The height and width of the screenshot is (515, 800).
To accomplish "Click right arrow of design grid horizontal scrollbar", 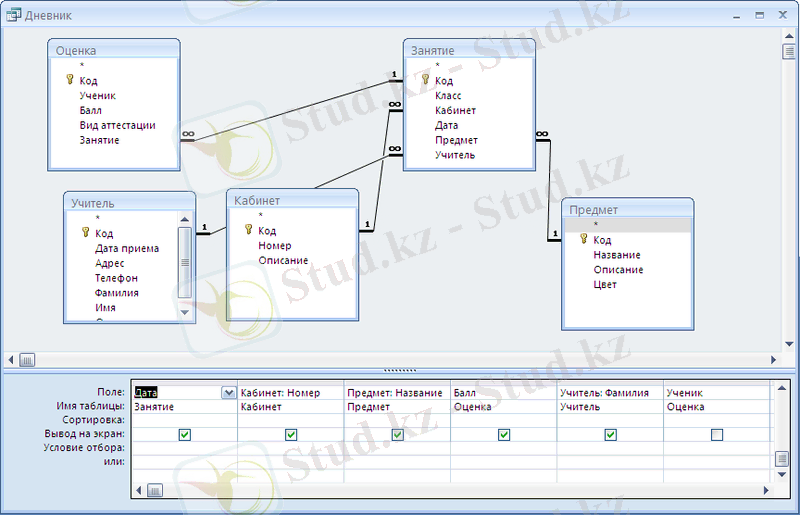I will (765, 491).
